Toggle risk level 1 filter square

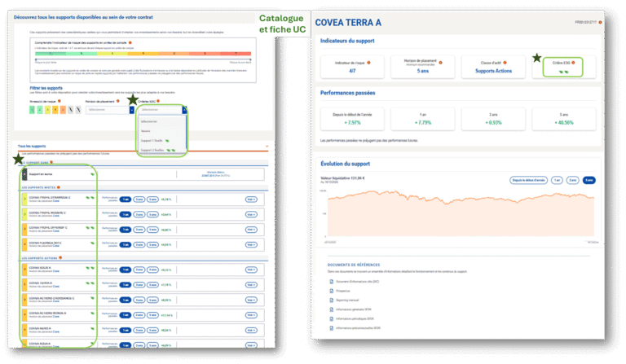pyautogui.click(x=32, y=110)
